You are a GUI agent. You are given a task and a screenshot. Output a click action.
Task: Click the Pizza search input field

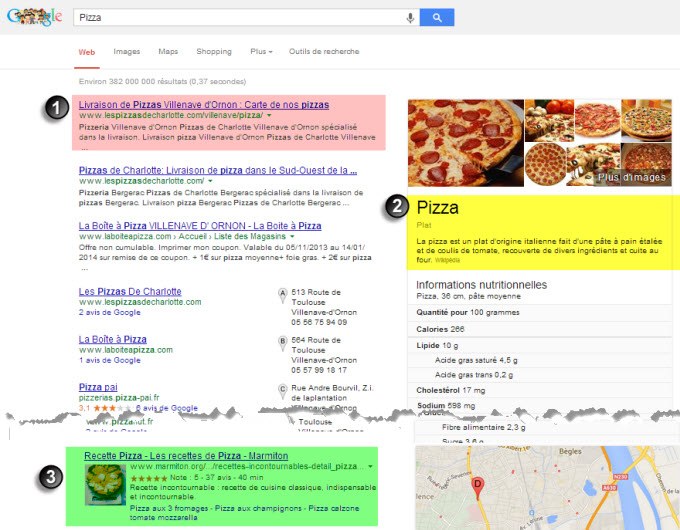pos(239,17)
